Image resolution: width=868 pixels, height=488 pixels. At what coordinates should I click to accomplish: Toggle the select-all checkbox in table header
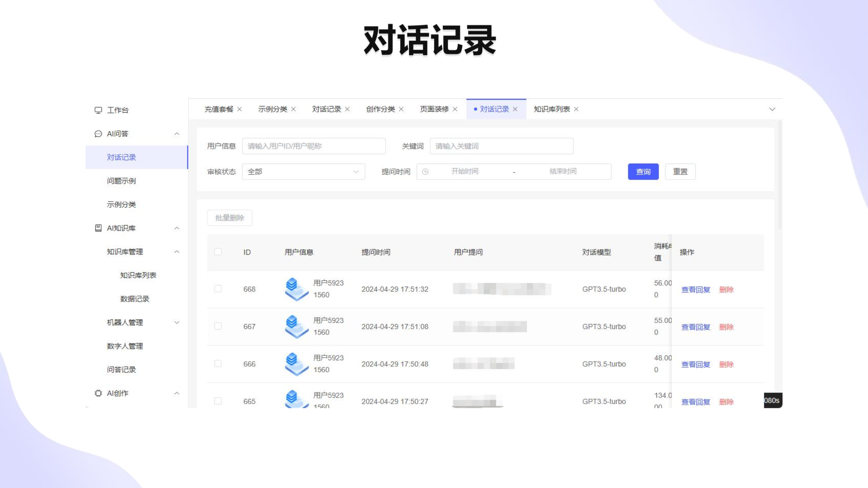pyautogui.click(x=218, y=251)
